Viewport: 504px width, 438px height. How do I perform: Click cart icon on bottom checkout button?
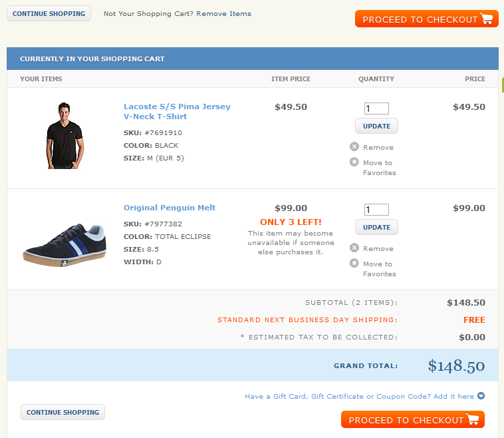tap(473, 419)
